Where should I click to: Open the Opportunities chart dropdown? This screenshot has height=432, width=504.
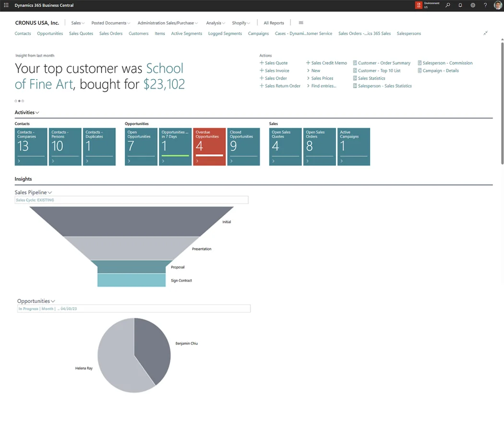coord(53,301)
